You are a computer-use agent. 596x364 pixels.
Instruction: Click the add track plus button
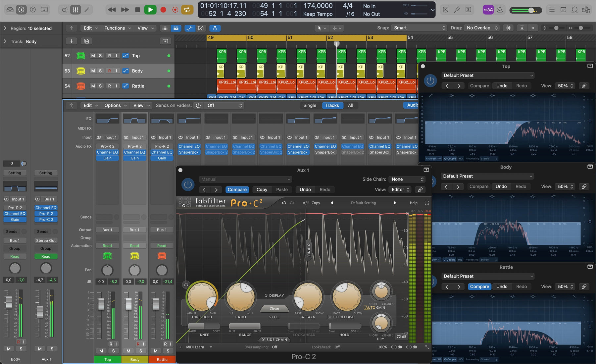(x=71, y=41)
